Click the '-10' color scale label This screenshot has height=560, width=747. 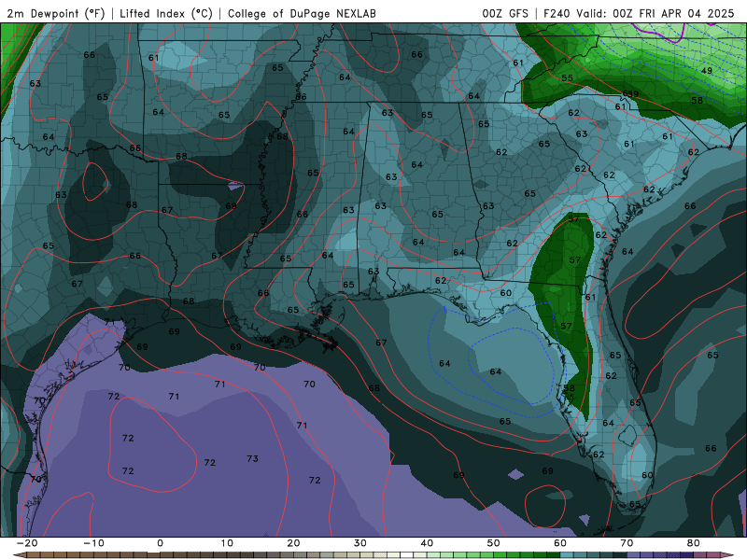point(93,543)
